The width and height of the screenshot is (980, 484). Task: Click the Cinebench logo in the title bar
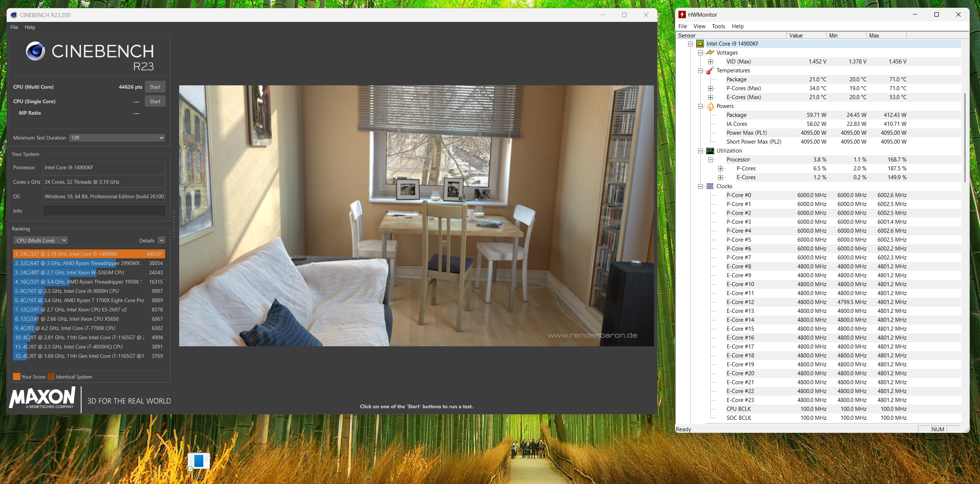click(x=14, y=15)
